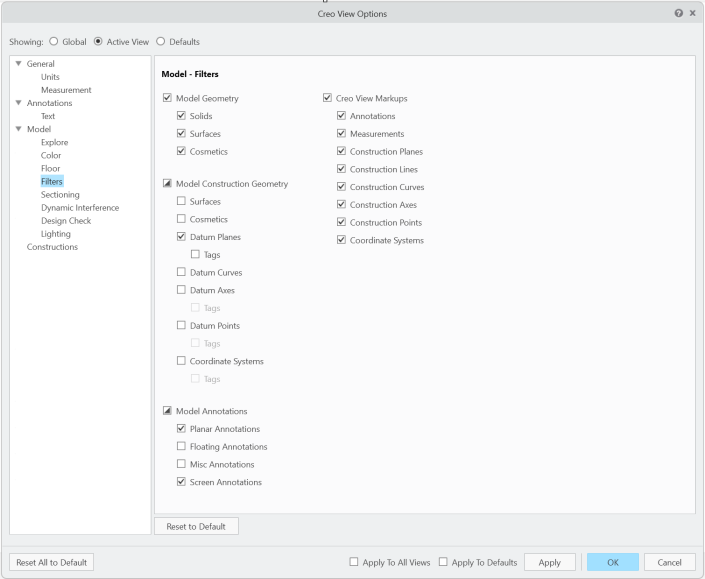
Task: Click the Reset All to Default button
Action: point(51,562)
